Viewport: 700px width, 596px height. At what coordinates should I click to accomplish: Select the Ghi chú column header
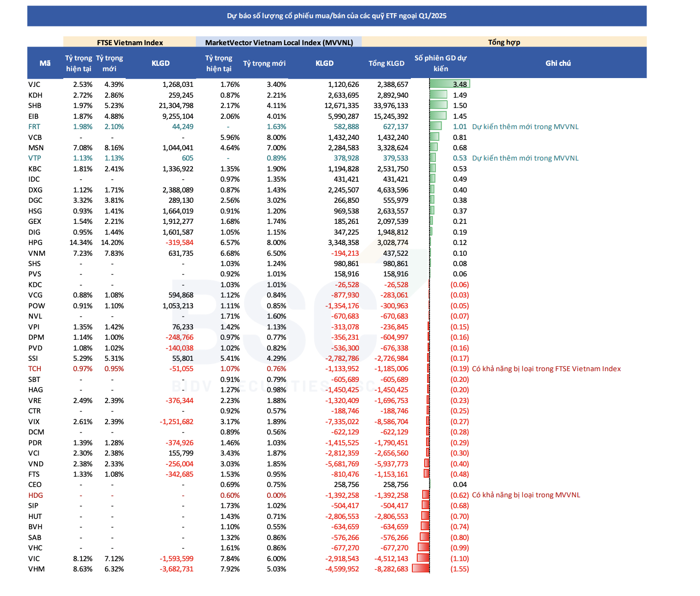(558, 63)
